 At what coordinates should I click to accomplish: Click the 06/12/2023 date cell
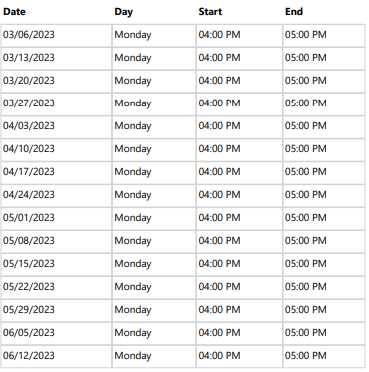coord(56,357)
